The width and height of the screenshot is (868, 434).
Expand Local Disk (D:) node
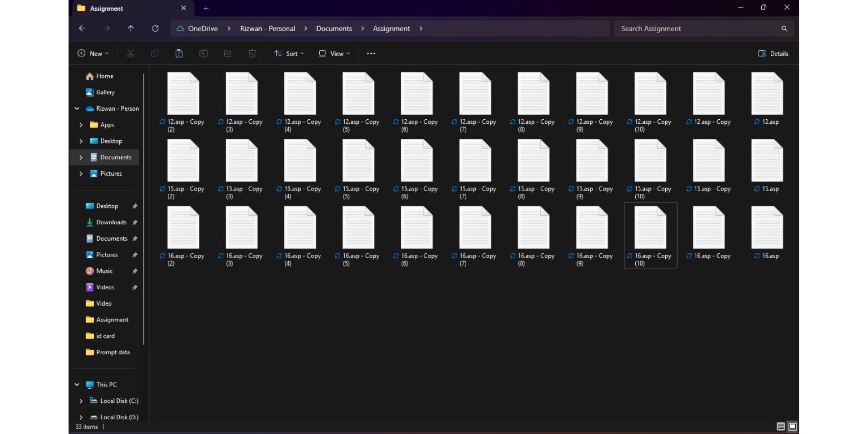click(81, 418)
